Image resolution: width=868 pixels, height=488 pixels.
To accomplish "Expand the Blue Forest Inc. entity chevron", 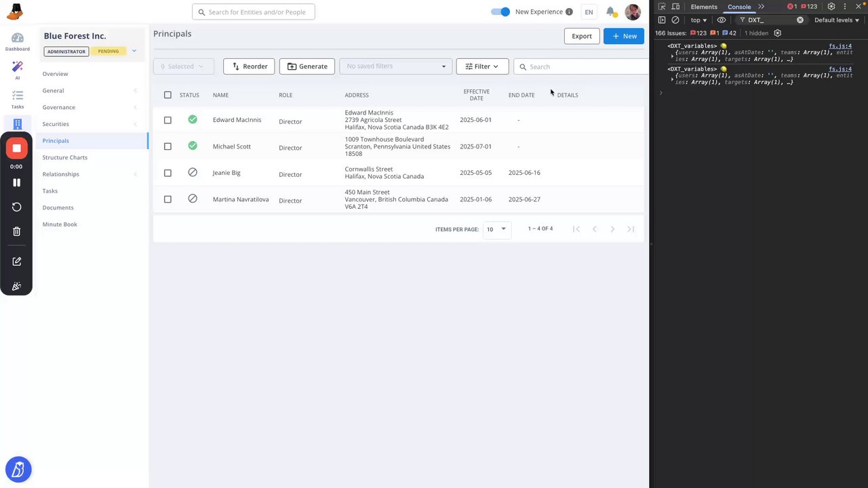I will (134, 51).
